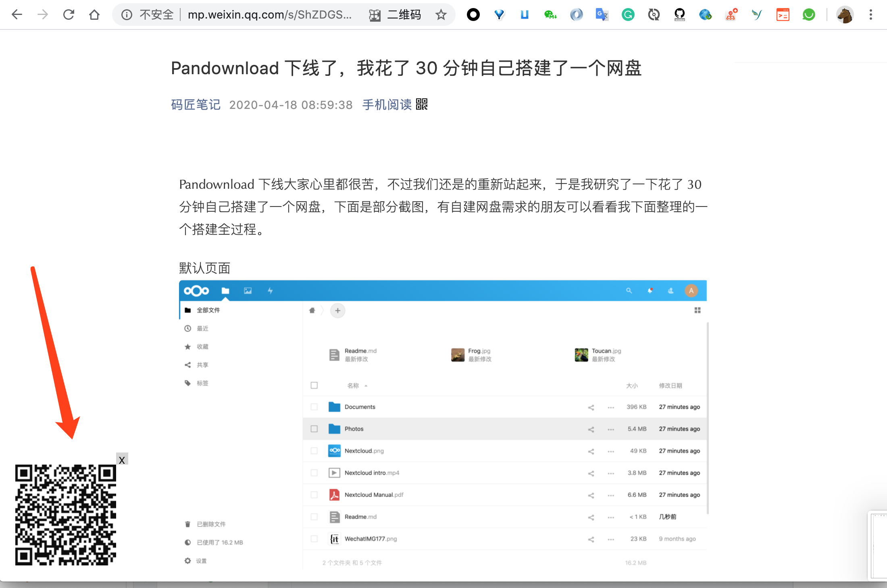Check the Nextcloud Manual.pdf checkbox

pyautogui.click(x=314, y=495)
